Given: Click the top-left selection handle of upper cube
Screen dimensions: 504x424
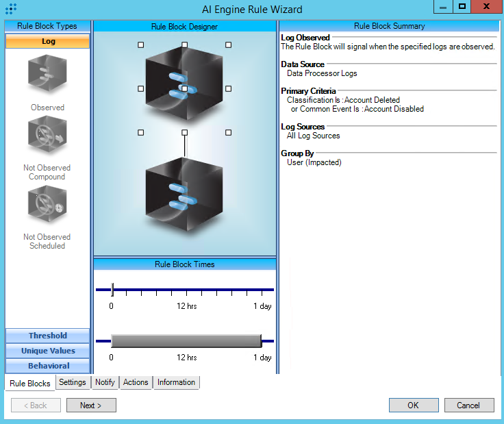Looking at the screenshot, I should point(141,45).
